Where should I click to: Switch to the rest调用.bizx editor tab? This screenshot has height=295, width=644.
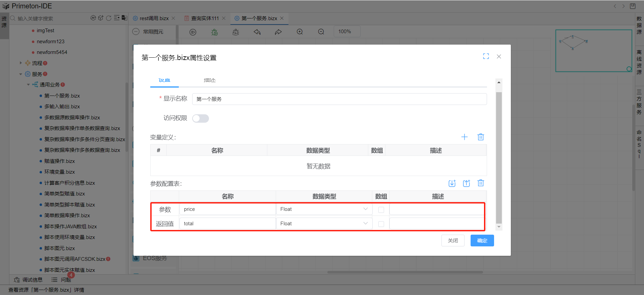point(154,18)
